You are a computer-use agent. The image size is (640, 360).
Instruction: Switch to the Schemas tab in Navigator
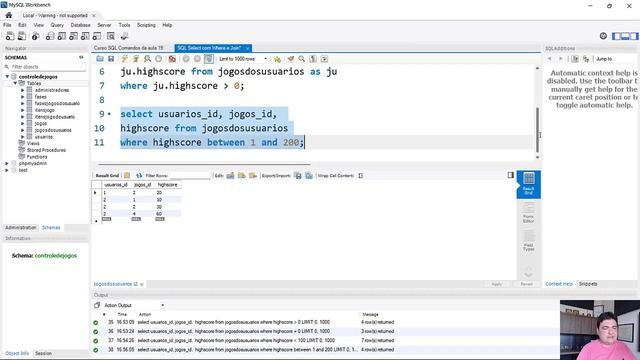click(51, 228)
